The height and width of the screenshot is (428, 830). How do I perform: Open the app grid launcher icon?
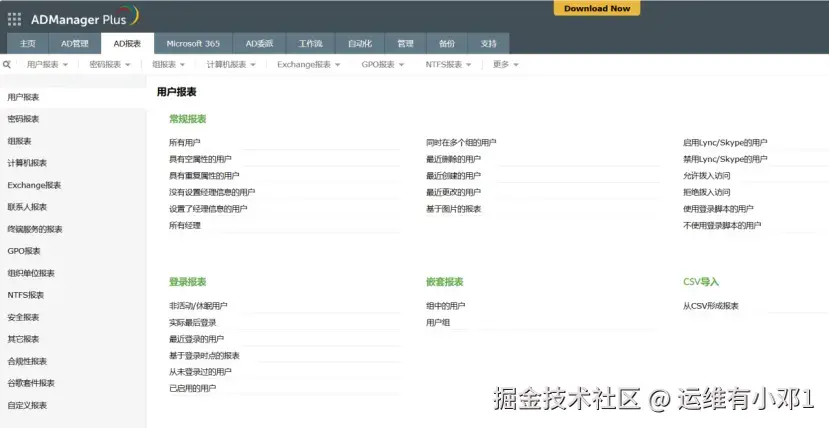click(x=14, y=20)
